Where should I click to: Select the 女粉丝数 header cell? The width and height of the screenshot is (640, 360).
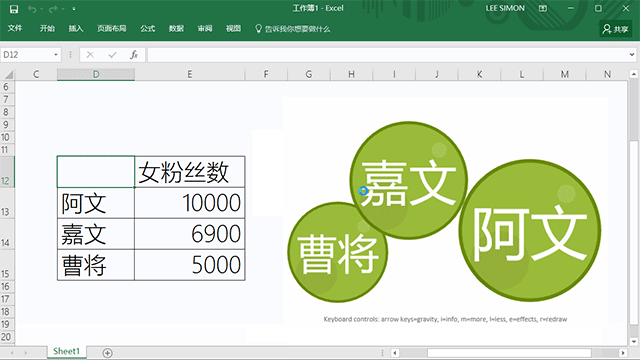tap(190, 171)
